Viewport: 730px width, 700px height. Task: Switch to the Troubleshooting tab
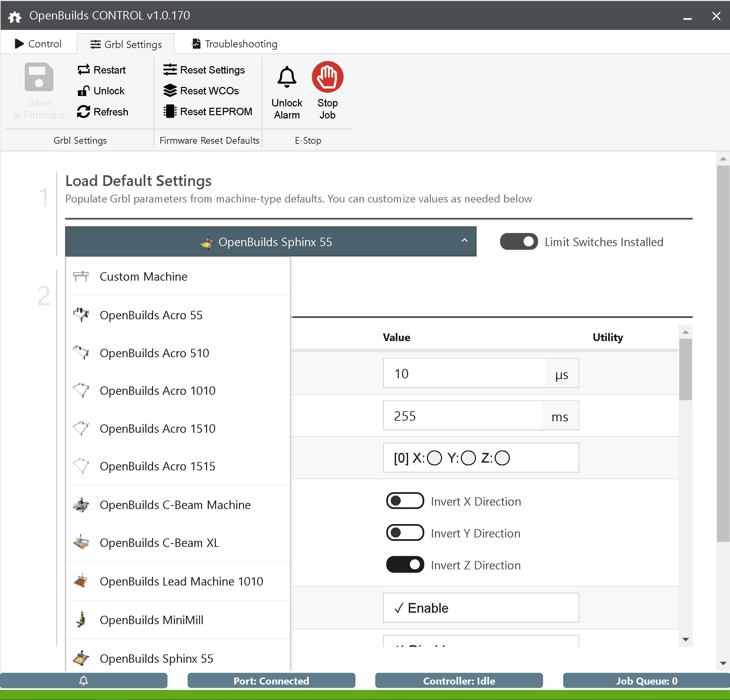pyautogui.click(x=234, y=44)
